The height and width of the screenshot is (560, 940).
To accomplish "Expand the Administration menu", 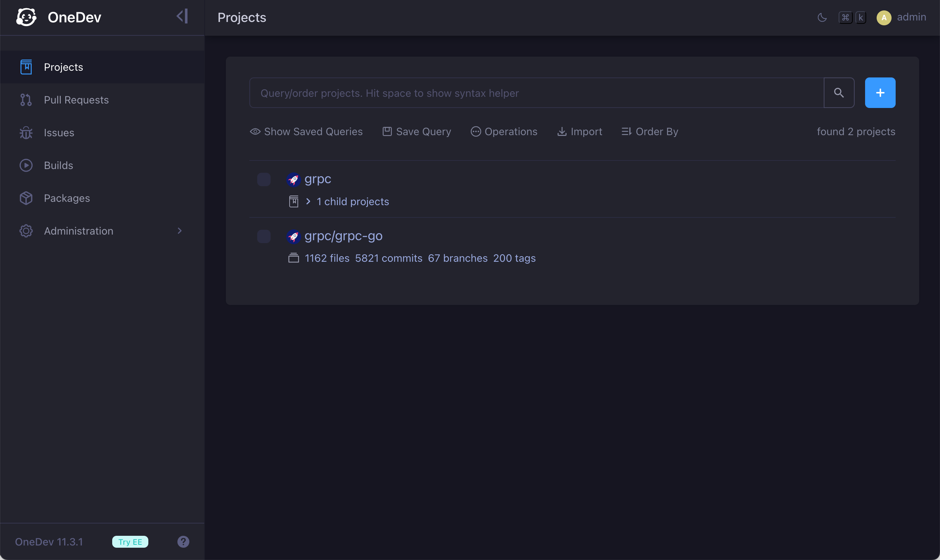I will [78, 230].
